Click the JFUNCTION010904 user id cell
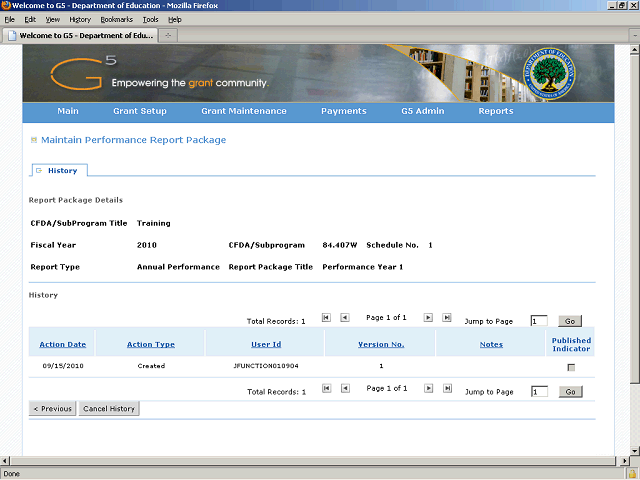The width and height of the screenshot is (640, 480). pos(266,366)
